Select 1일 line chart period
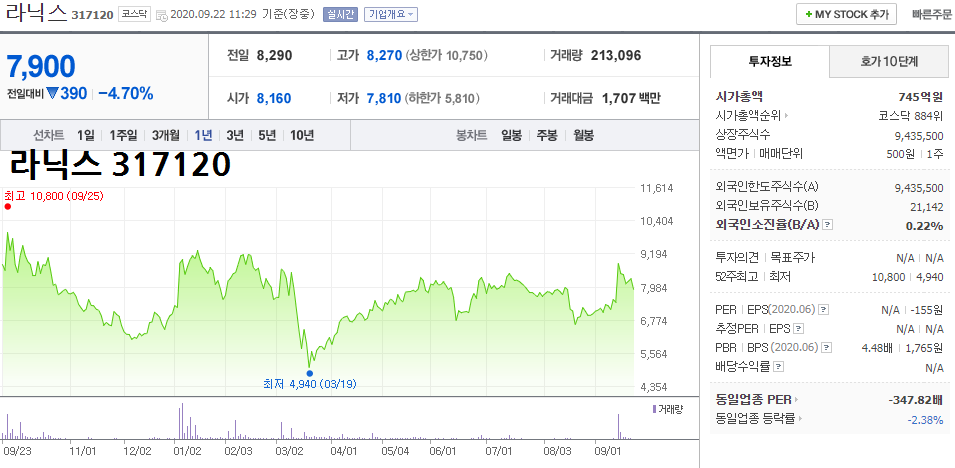This screenshot has height=468, width=955. 86,135
